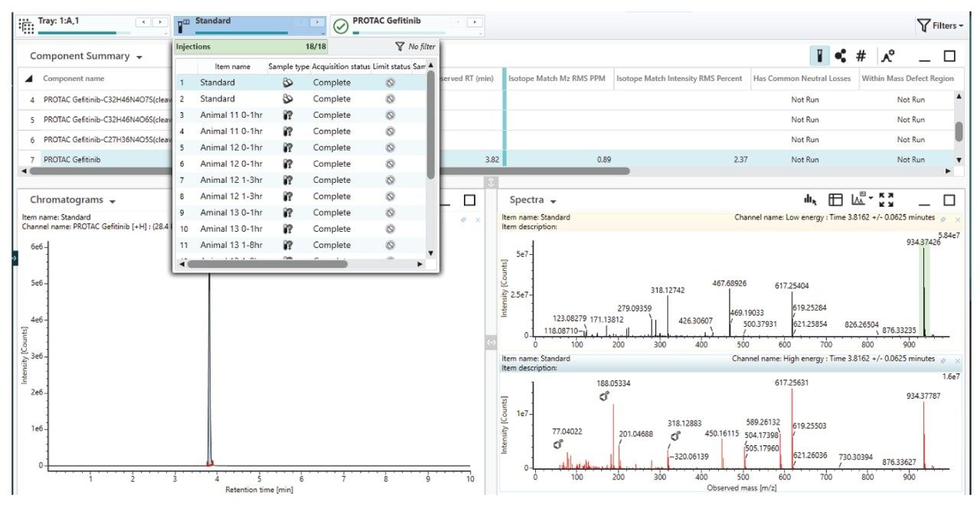Viewport: 980px width, 508px height.
Task: Click the No filter funnel in Injections
Action: click(x=400, y=47)
